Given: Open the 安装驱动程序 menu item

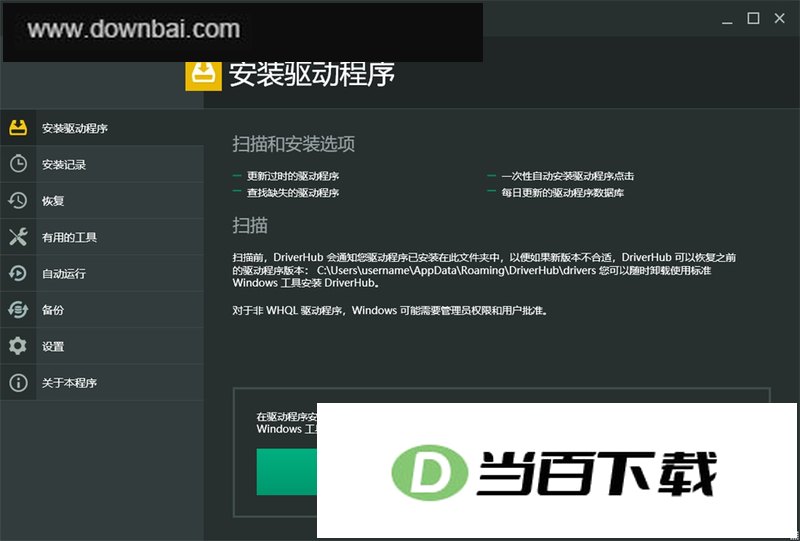Looking at the screenshot, I should tap(102, 128).
